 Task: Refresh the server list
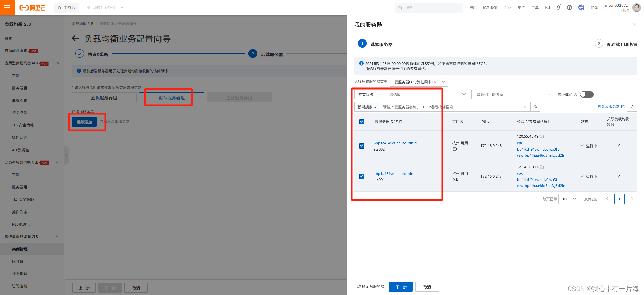click(x=632, y=107)
